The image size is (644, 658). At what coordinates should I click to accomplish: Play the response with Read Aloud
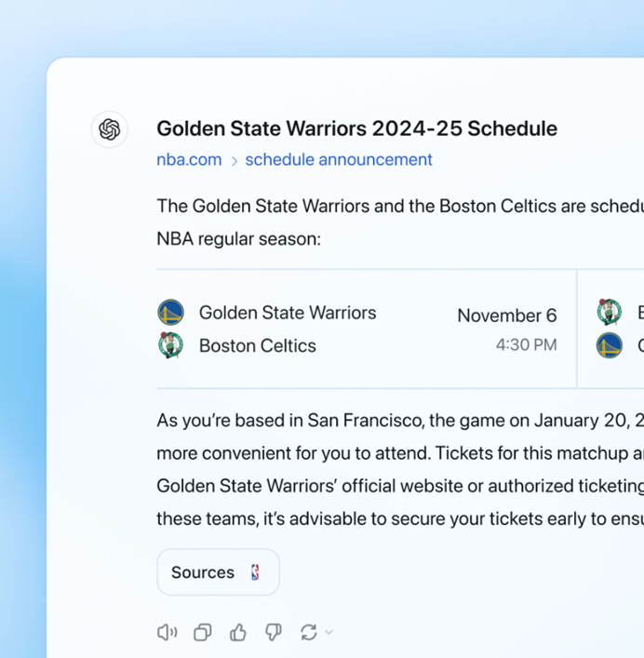167,633
